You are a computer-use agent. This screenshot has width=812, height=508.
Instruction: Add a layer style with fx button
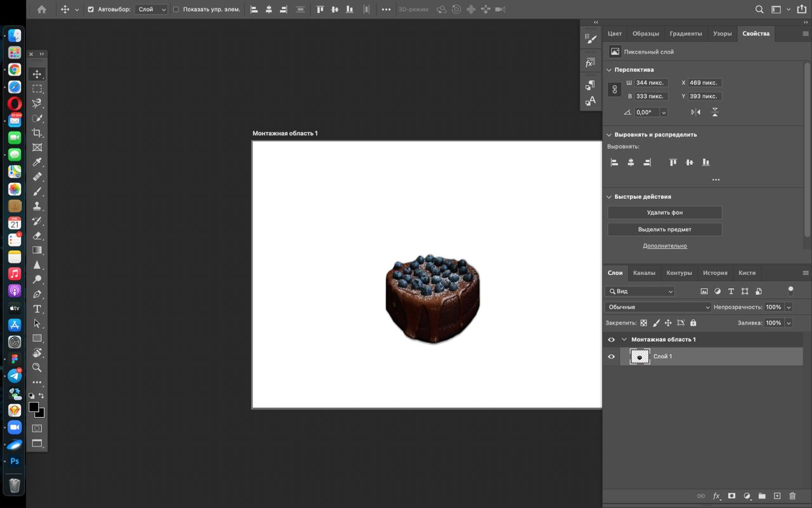pyautogui.click(x=716, y=496)
